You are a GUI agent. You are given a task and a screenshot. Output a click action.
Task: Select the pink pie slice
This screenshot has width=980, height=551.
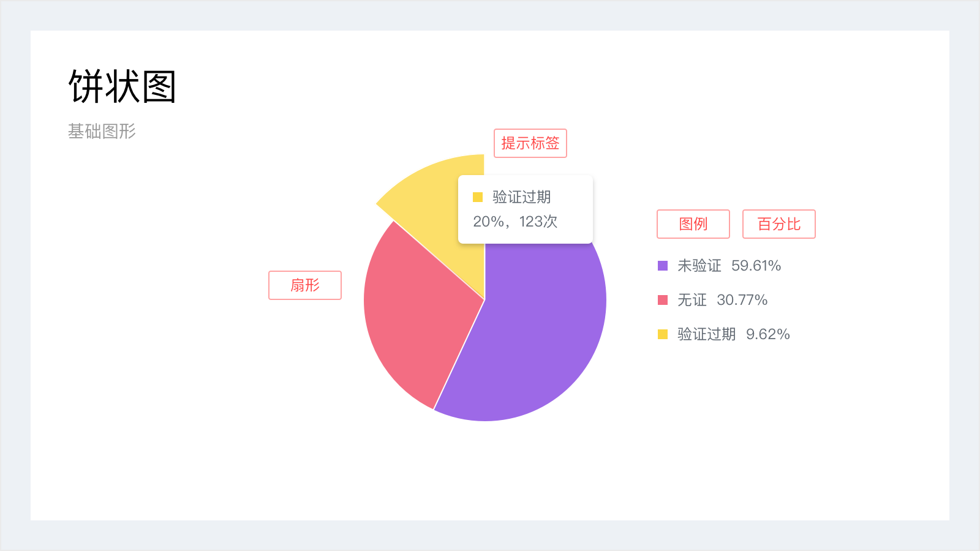coord(417,306)
